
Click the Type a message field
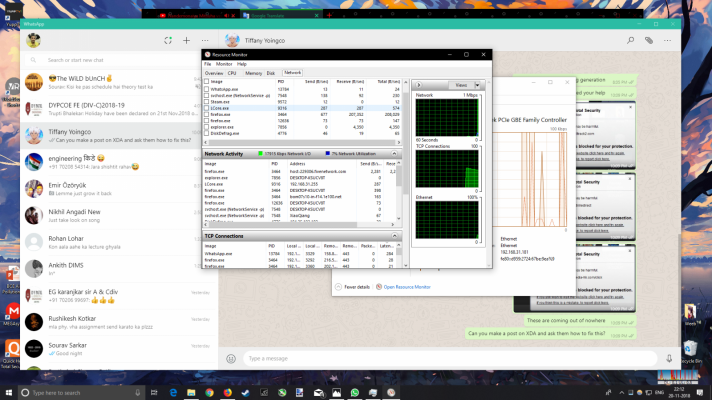(x=450, y=359)
